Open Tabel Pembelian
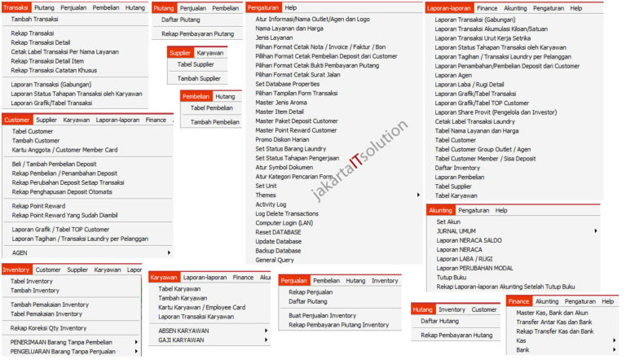The image size is (626, 364). 212,108
